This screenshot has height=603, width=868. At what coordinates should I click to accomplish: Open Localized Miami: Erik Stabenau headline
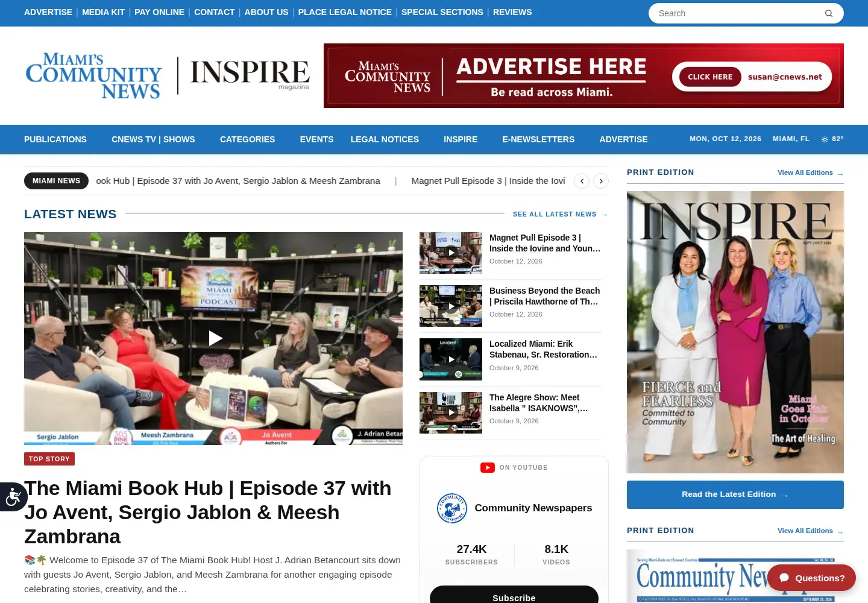(544, 349)
